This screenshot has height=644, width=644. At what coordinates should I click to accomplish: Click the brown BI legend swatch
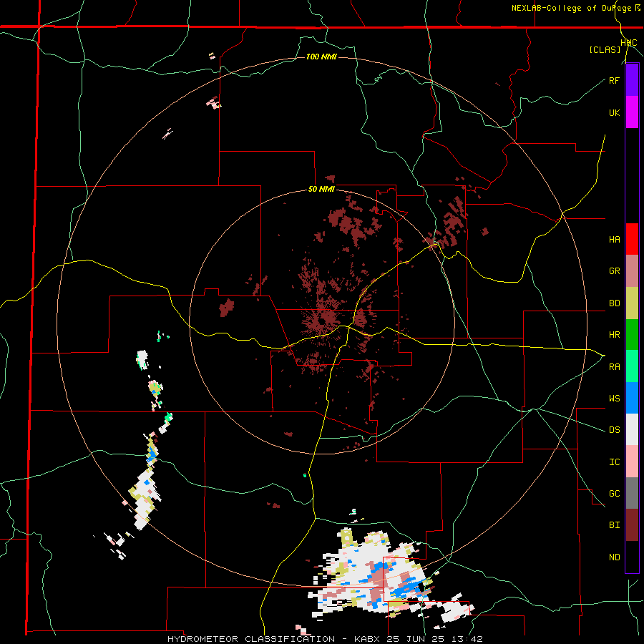632,525
